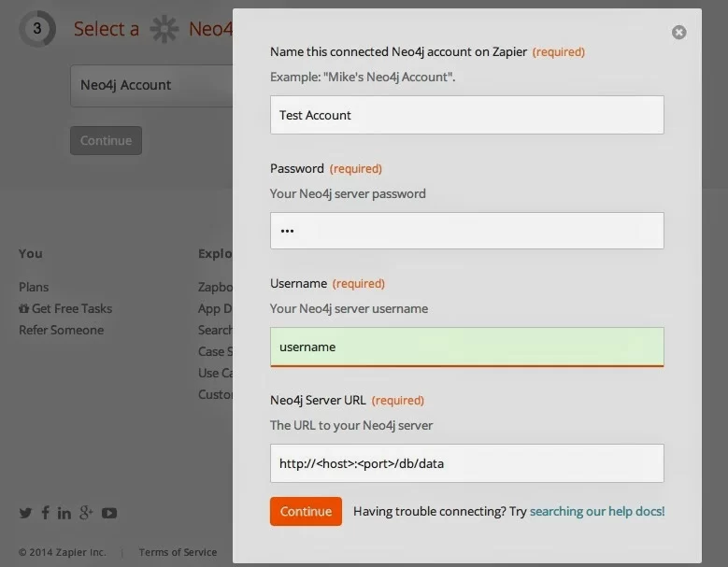This screenshot has width=728, height=567.
Task: Click the highlighted username input field
Action: point(466,347)
